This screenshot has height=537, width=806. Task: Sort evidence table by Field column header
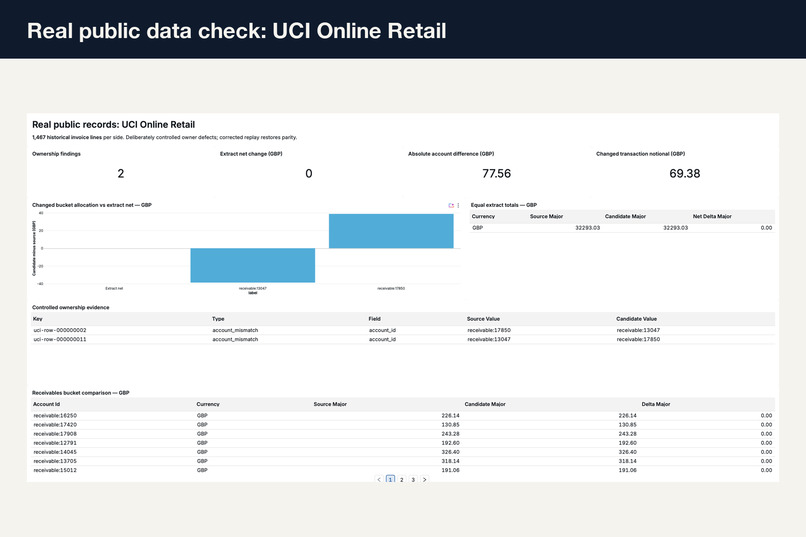(x=374, y=319)
